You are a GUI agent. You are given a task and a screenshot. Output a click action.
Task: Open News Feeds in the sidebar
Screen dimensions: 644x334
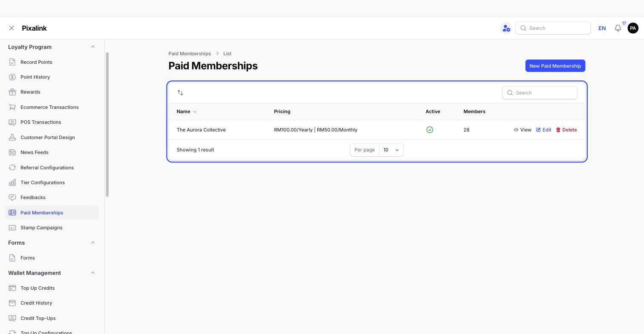52,152
